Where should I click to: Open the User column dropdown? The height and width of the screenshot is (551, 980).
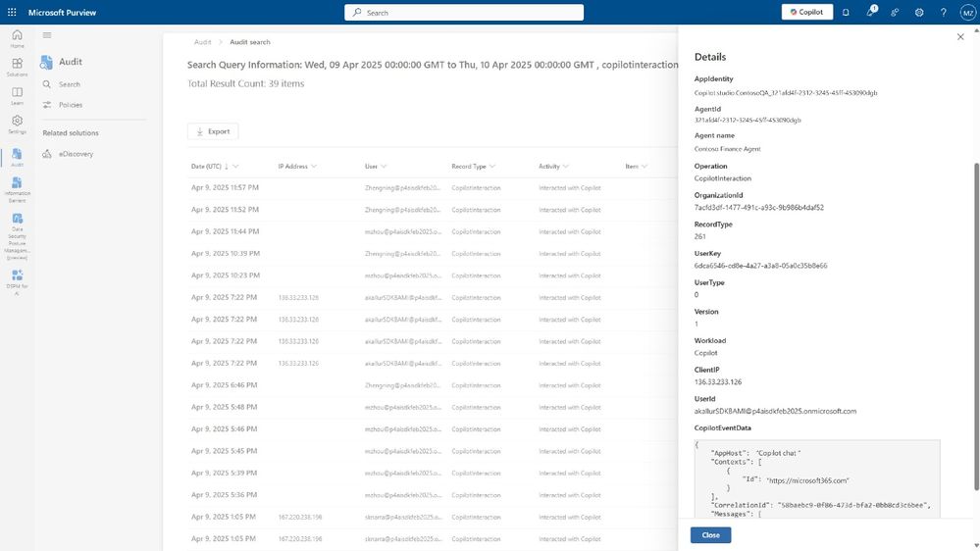384,166
